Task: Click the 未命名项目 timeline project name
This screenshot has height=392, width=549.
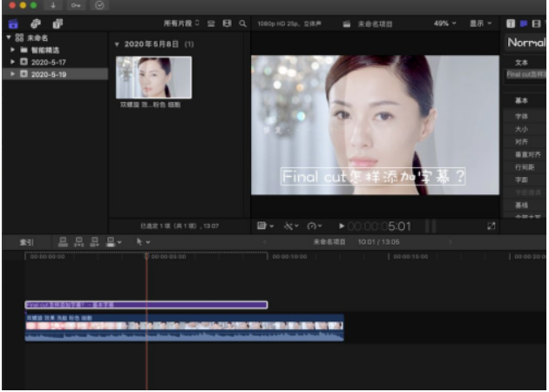Action: pos(329,242)
